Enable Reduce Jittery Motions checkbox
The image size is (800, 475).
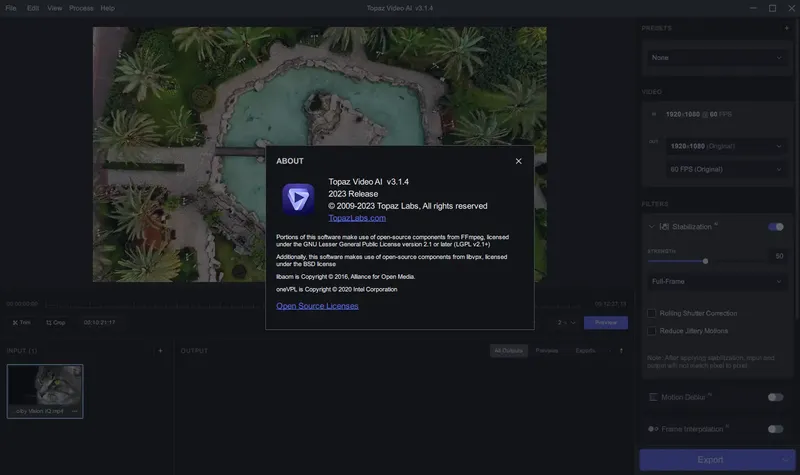tap(652, 331)
